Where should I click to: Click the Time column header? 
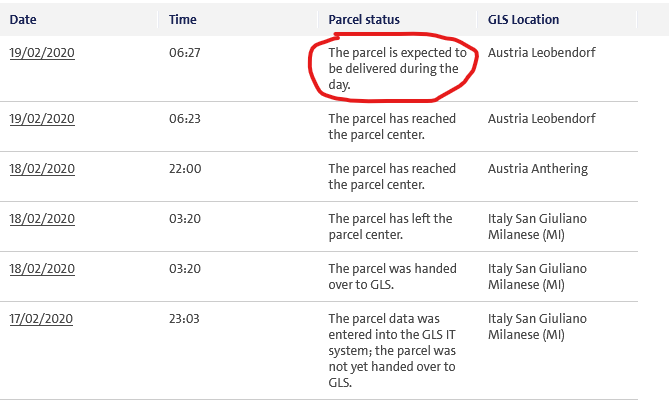click(x=183, y=19)
